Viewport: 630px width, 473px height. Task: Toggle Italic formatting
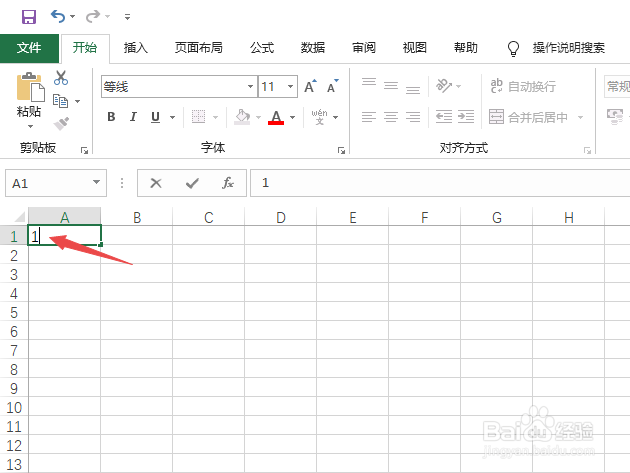133,117
